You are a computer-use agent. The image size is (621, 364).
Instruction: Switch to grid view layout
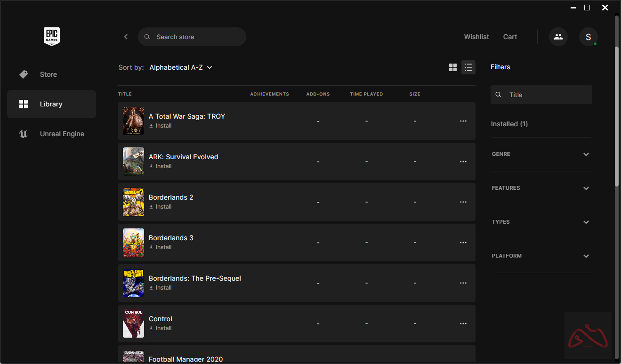pyautogui.click(x=453, y=67)
